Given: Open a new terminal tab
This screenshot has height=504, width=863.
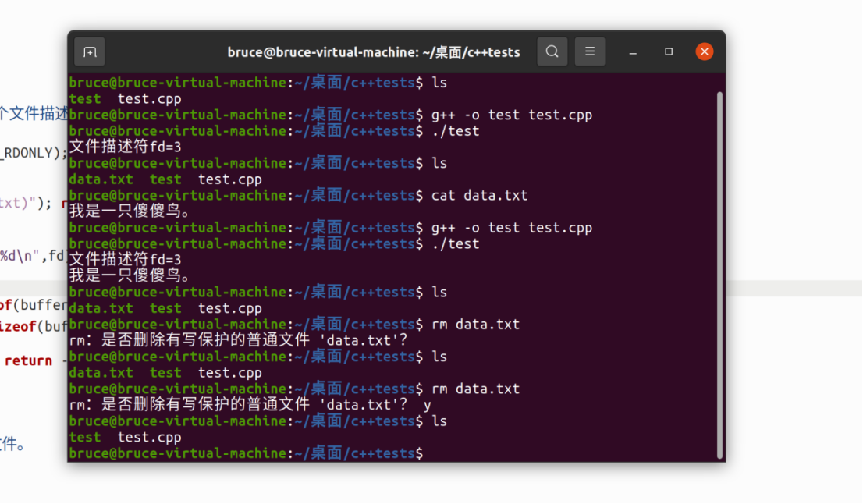Looking at the screenshot, I should pyautogui.click(x=89, y=52).
